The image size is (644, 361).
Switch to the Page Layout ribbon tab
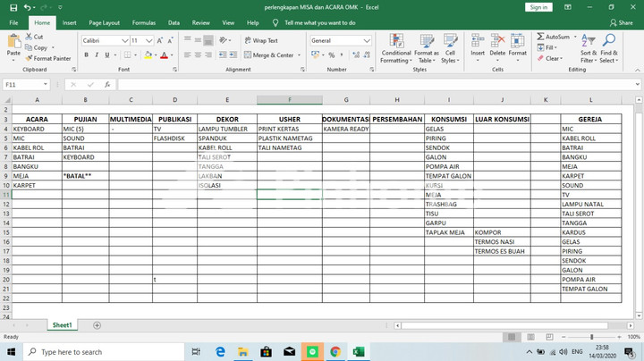(104, 22)
